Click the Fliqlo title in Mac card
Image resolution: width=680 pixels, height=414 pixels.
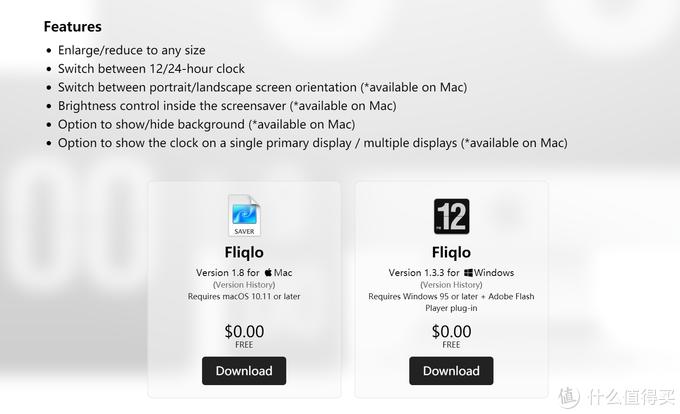click(x=244, y=252)
